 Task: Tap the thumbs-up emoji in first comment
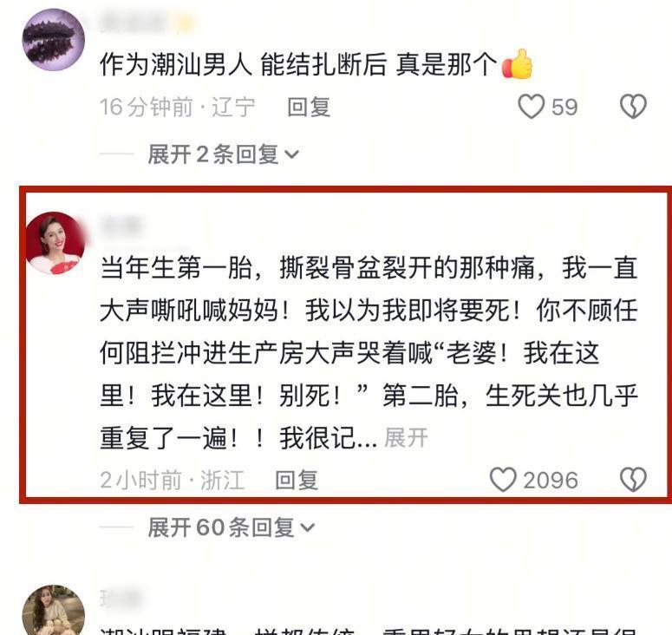pos(518,64)
